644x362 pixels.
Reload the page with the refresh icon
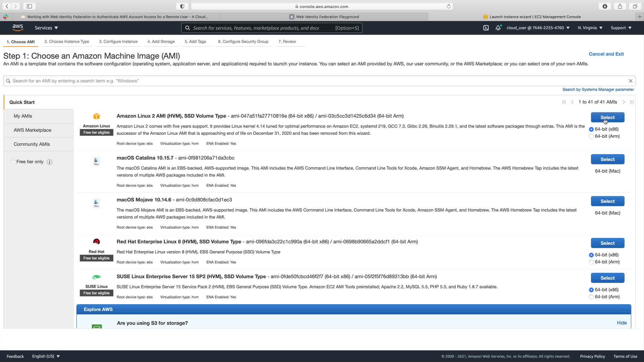449,6
